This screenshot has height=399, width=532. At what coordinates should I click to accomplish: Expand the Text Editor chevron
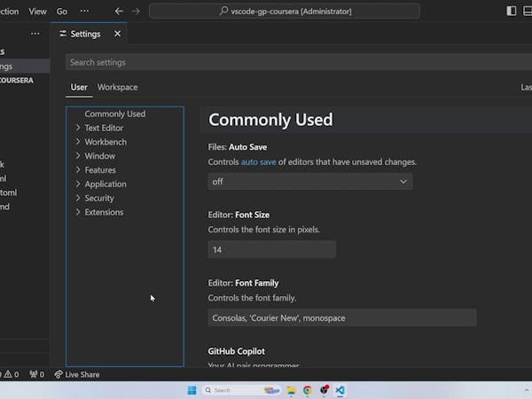point(78,128)
